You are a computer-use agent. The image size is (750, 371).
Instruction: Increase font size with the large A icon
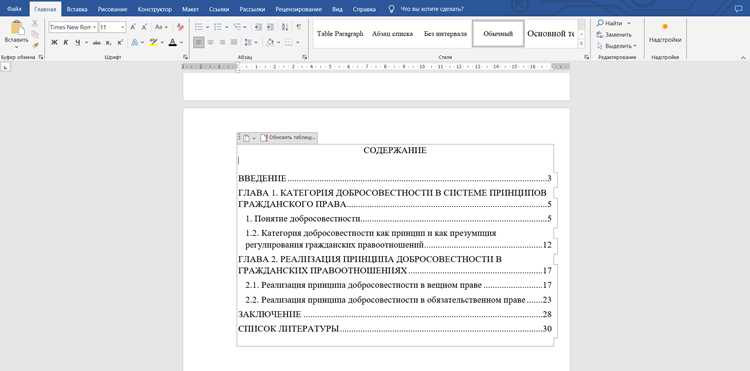coord(133,27)
